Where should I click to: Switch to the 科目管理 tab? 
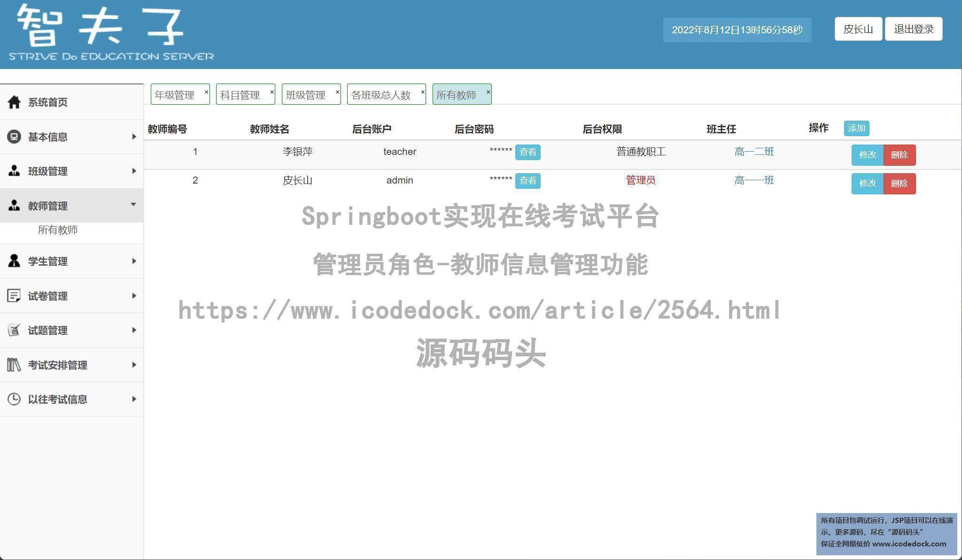pyautogui.click(x=240, y=95)
